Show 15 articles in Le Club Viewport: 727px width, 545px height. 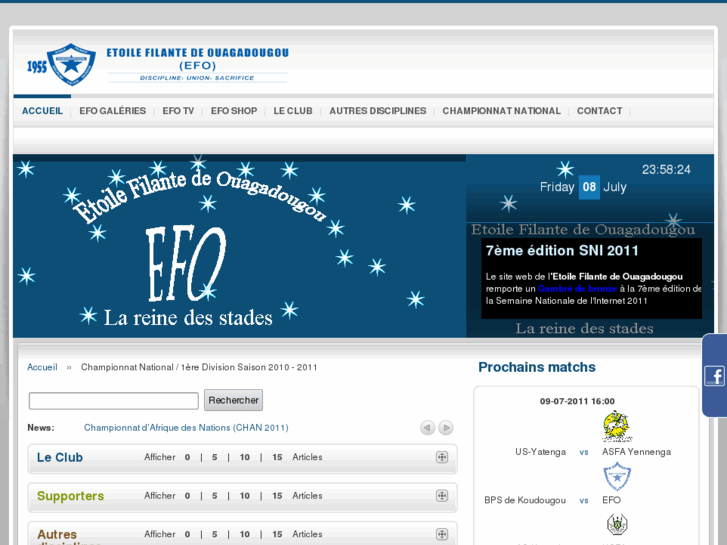(277, 457)
